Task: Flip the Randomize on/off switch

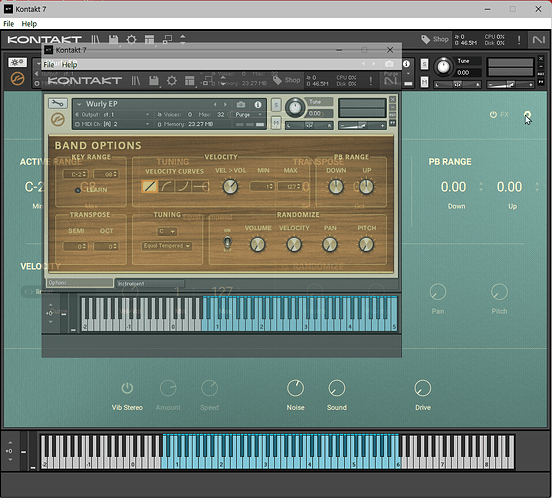Action: pyautogui.click(x=227, y=243)
